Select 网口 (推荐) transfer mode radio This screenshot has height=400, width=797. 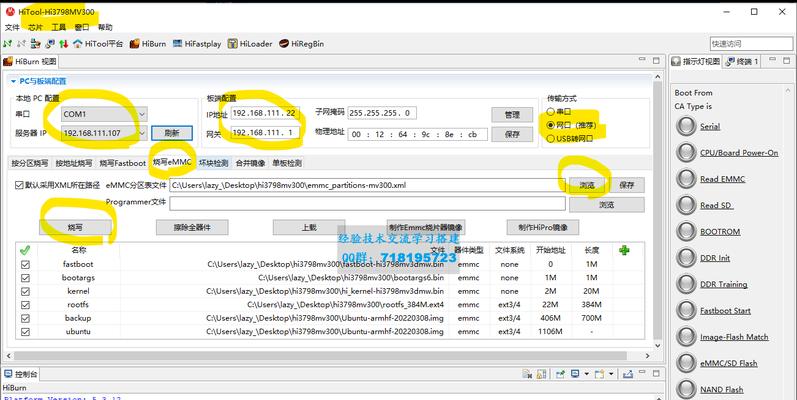coord(550,125)
